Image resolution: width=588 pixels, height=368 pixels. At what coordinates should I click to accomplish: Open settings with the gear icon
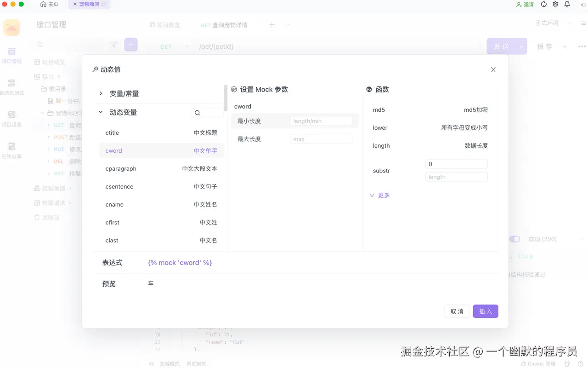pyautogui.click(x=555, y=4)
